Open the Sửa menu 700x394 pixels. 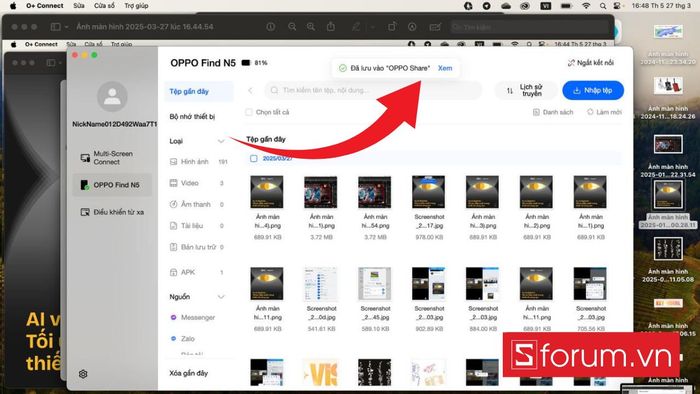point(79,6)
